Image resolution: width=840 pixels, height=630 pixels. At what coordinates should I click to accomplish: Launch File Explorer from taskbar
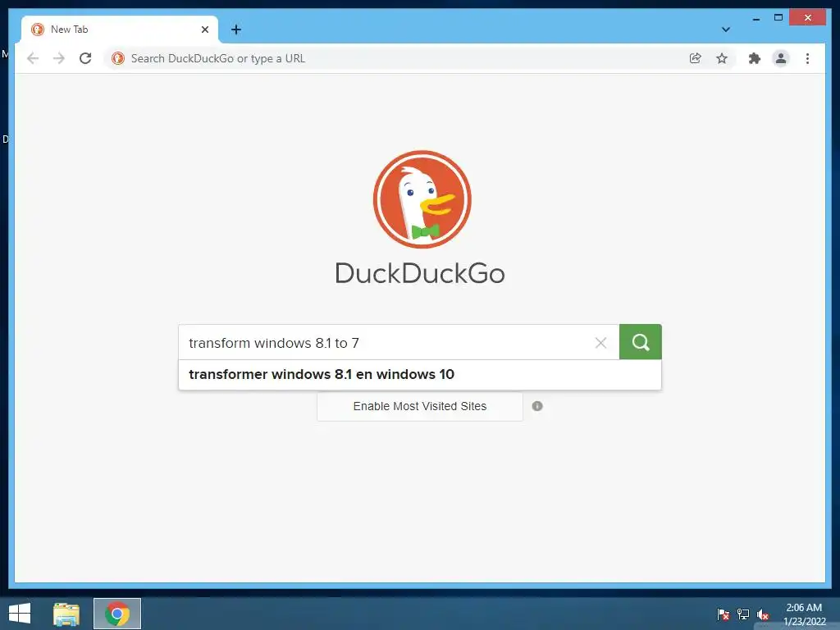66,614
